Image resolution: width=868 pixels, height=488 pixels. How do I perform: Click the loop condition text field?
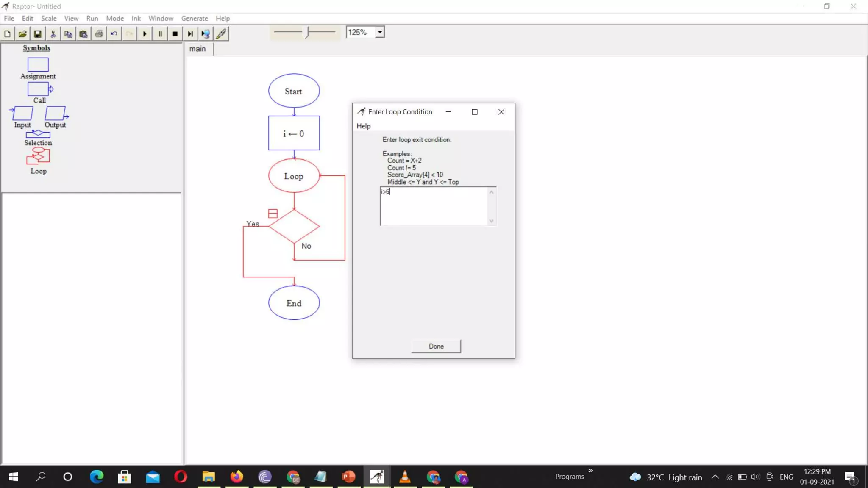(434, 206)
